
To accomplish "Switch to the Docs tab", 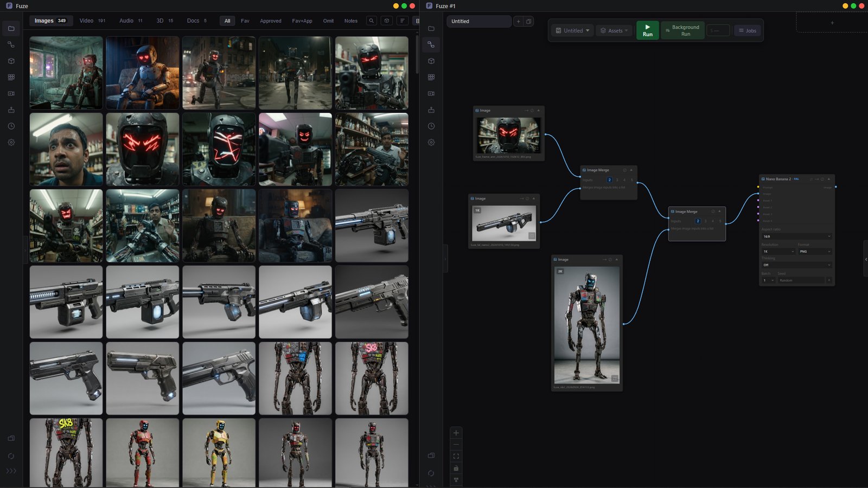I will (x=196, y=21).
